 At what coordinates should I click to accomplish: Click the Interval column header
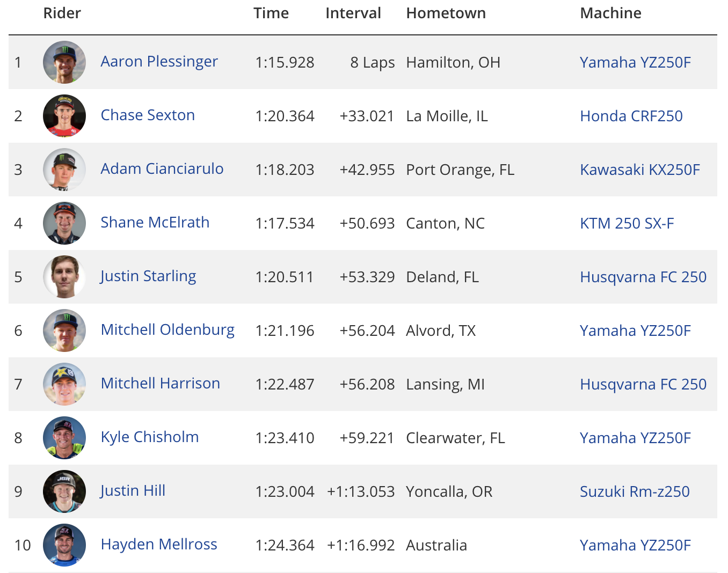point(353,13)
